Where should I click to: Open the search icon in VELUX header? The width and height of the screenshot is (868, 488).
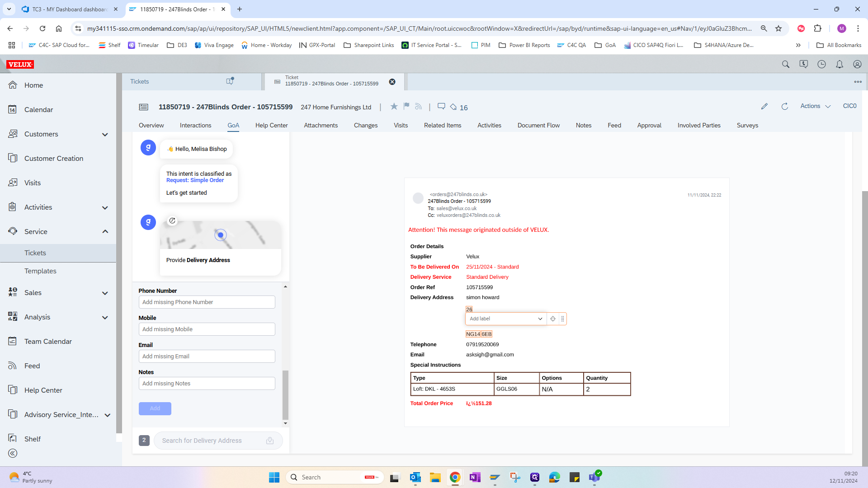click(786, 65)
